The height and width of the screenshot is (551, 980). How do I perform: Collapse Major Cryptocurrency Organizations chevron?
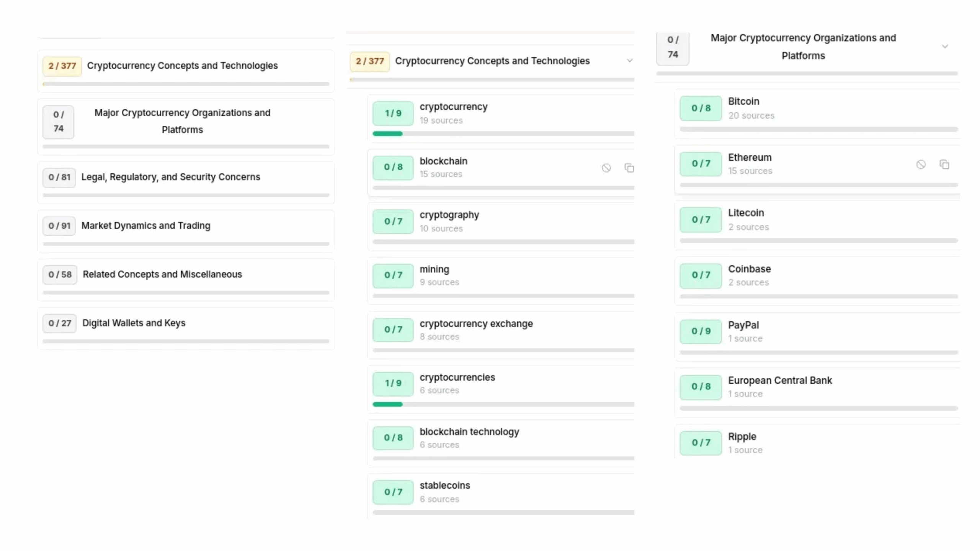coord(945,47)
